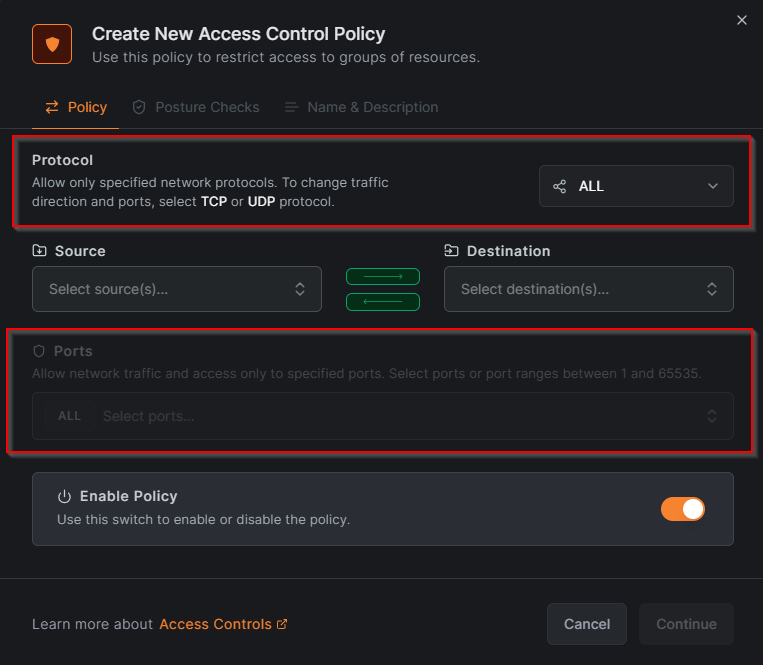Open the Select source(s) dropdown
Image resolution: width=763 pixels, height=665 pixels.
[x=177, y=289]
